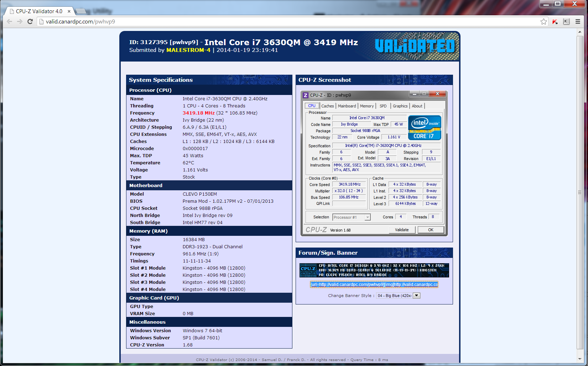Open the Graphics tab
Image resolution: width=588 pixels, height=366 pixels.
tap(400, 106)
